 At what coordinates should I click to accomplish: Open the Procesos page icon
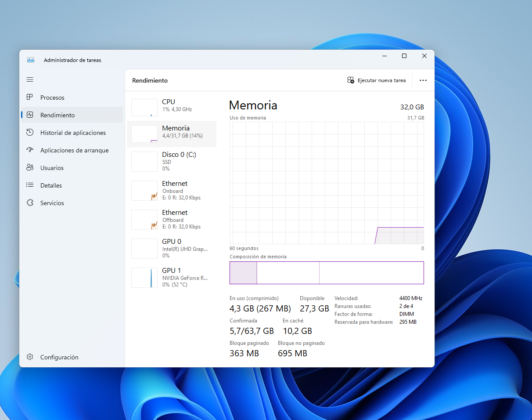30,98
